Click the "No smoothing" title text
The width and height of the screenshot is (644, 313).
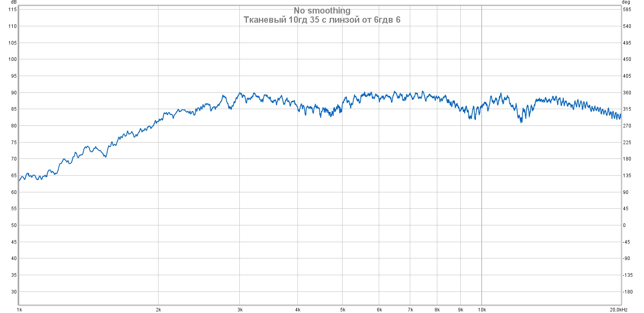(x=322, y=11)
